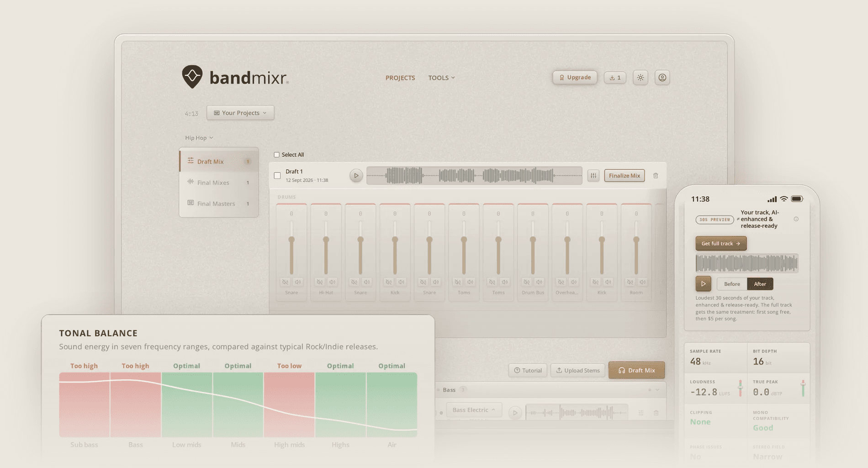Click the Upgrade button
Image resolution: width=868 pixels, height=468 pixels.
tap(575, 77)
